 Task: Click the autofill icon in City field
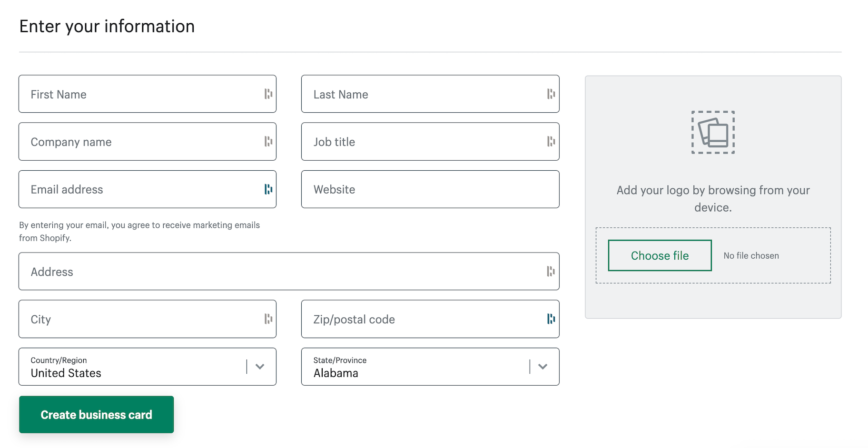coord(268,319)
